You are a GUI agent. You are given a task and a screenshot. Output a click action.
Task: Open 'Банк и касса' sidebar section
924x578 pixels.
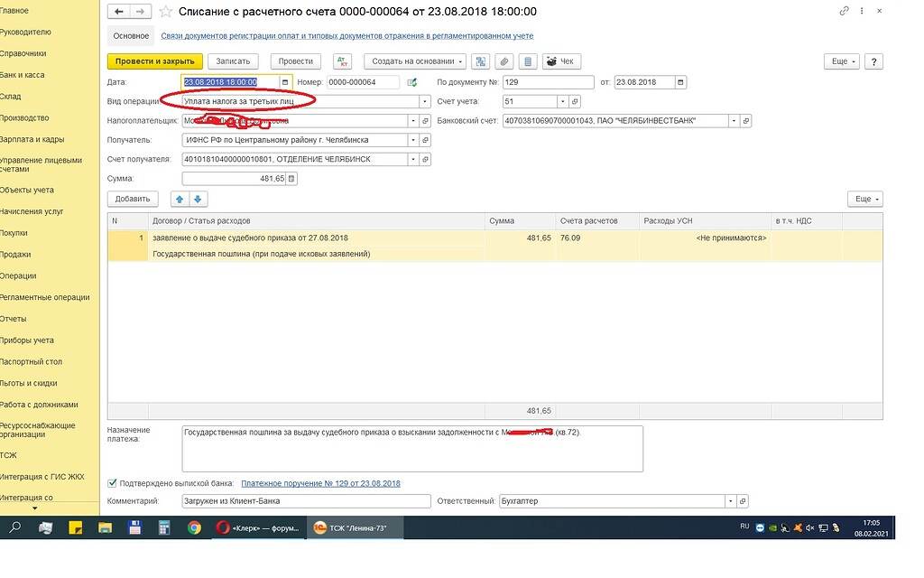click(23, 75)
